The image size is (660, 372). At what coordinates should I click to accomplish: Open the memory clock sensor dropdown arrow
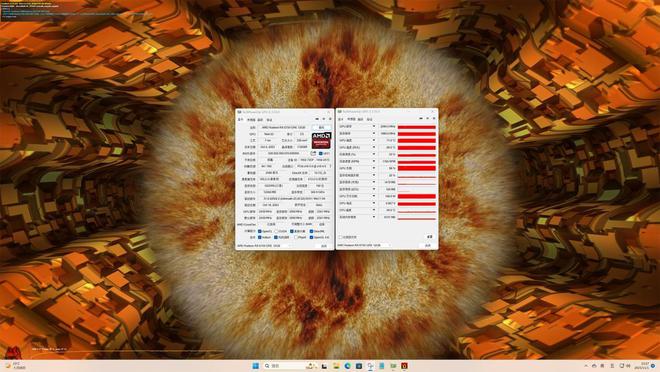pyautogui.click(x=374, y=133)
